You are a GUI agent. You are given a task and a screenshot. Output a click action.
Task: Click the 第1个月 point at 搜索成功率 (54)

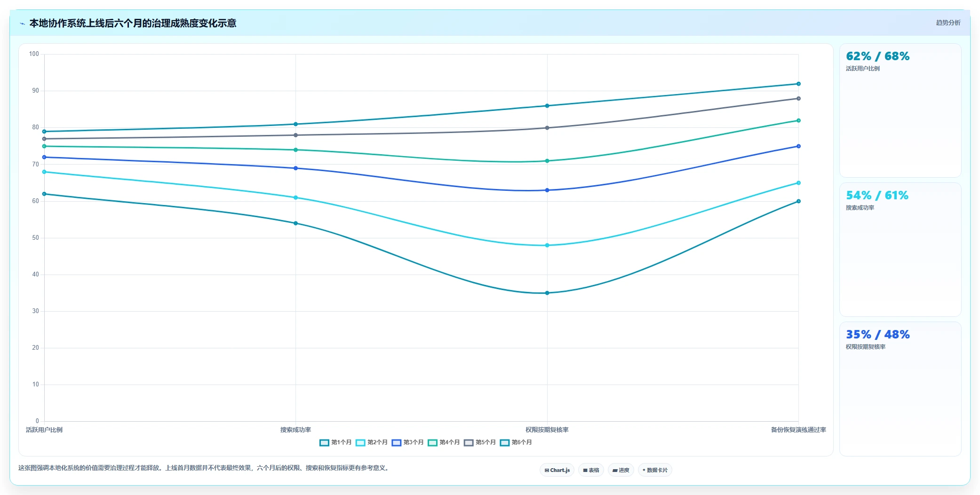[x=295, y=223]
